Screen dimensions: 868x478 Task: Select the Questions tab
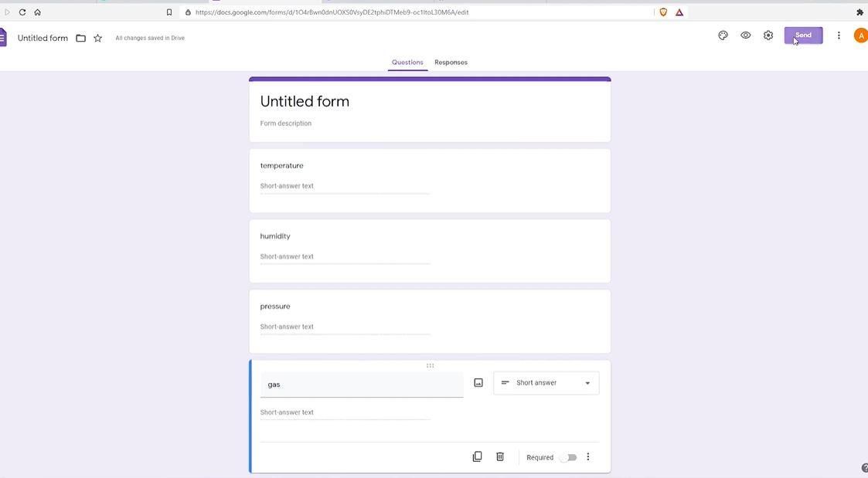(407, 63)
